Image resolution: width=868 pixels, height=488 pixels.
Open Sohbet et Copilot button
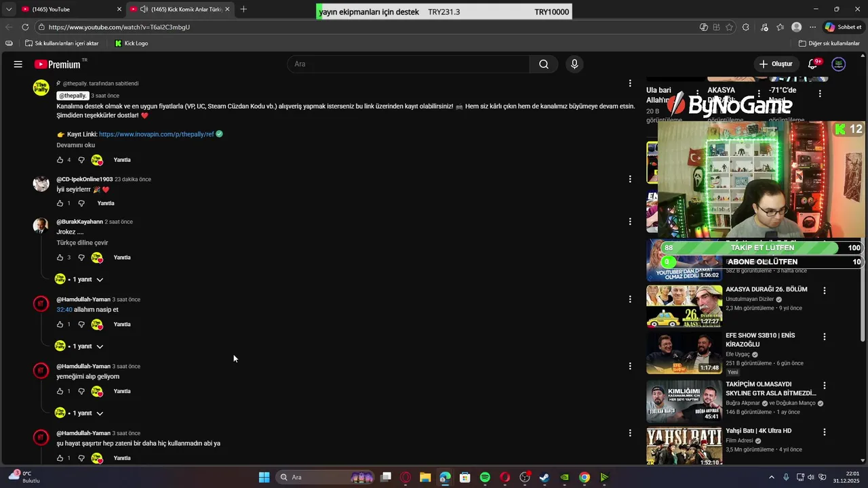tap(844, 27)
